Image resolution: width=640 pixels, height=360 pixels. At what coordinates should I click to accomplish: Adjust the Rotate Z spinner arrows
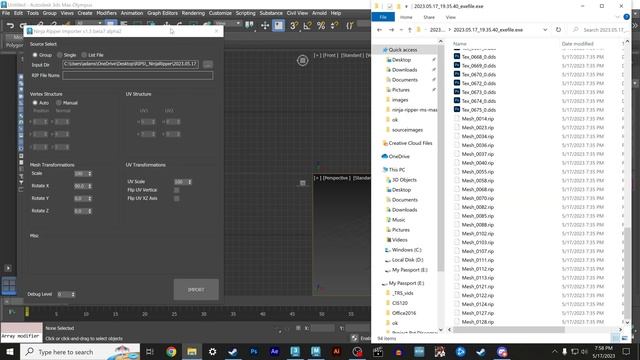tap(90, 211)
